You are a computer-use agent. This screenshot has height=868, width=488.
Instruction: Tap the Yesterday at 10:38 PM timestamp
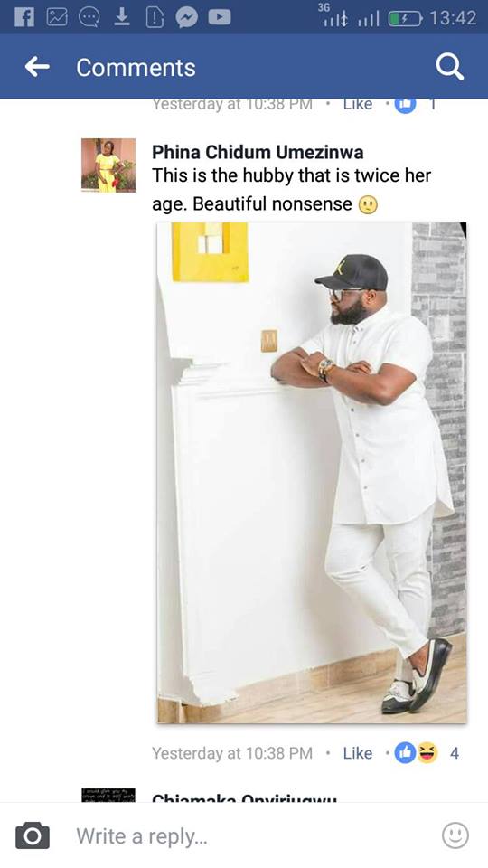(232, 753)
